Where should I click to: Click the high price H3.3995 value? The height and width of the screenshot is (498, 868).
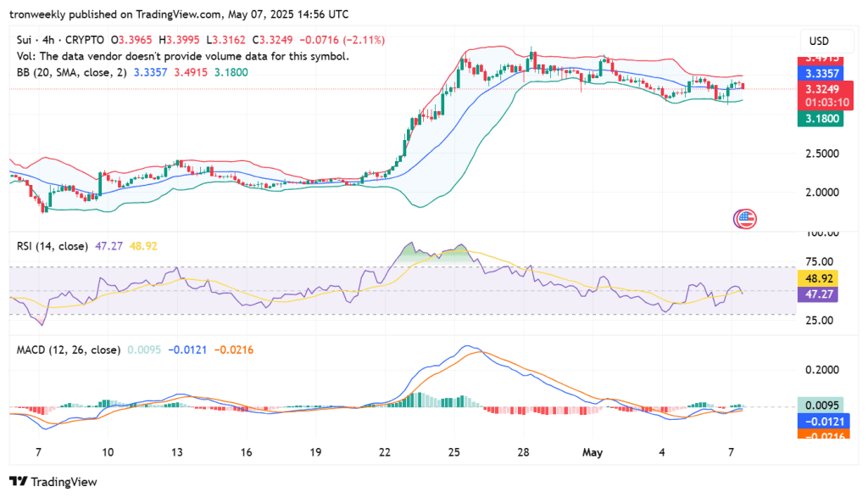coord(179,40)
